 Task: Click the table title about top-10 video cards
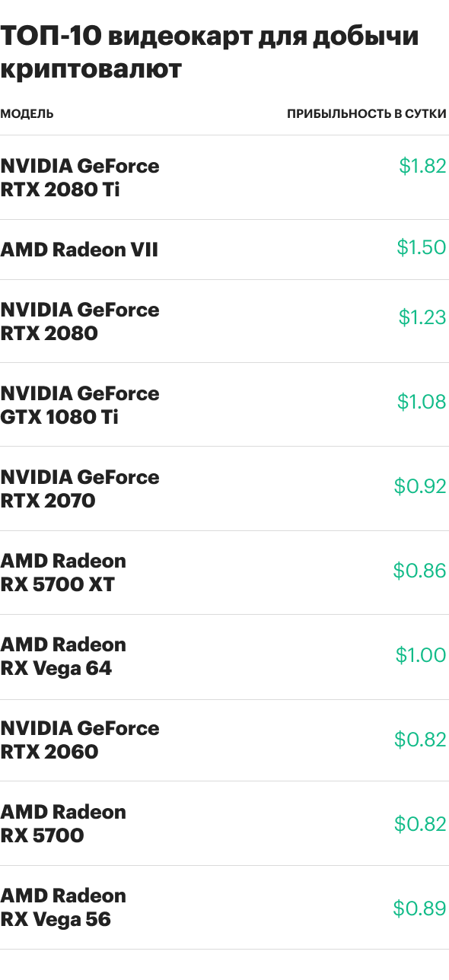pyautogui.click(x=210, y=52)
